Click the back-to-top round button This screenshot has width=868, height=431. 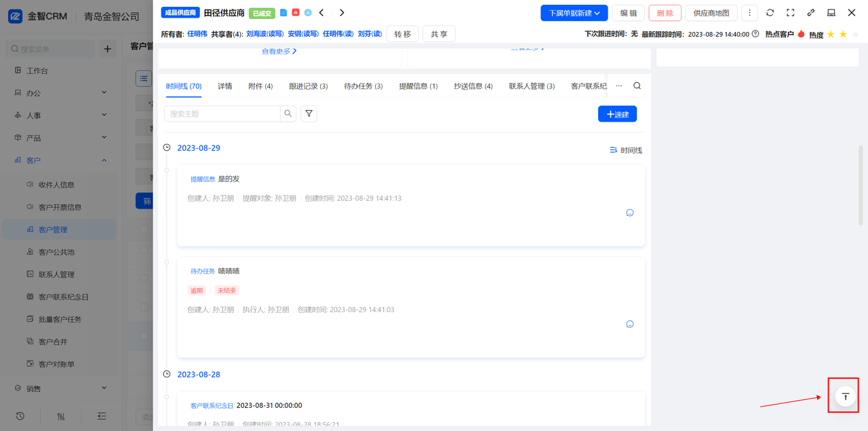point(845,396)
